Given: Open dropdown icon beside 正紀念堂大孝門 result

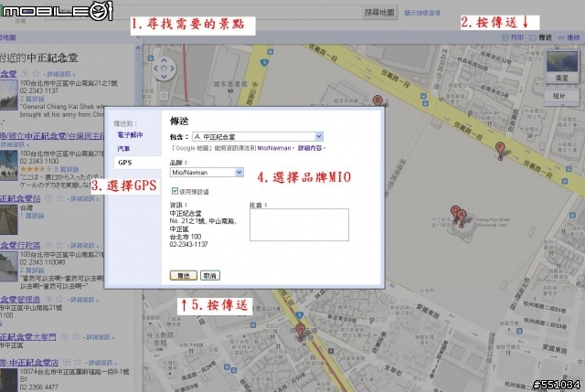Looking at the screenshot, I should 64,336.
